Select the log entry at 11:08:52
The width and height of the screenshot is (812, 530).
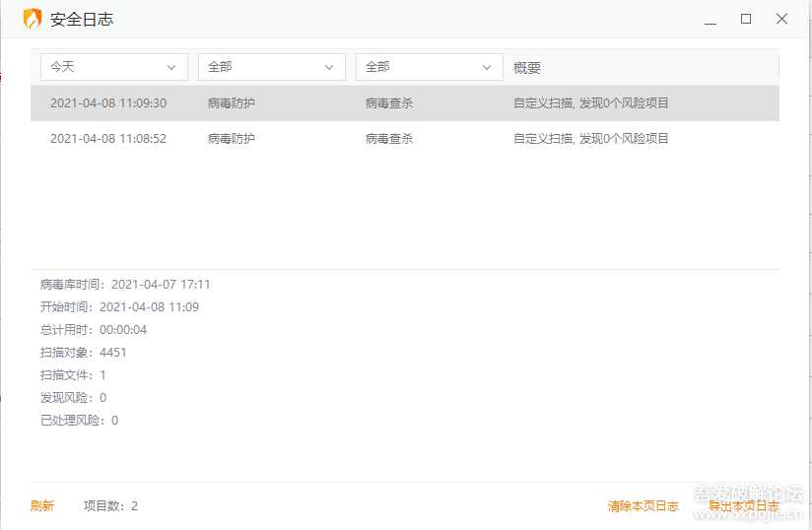404,139
